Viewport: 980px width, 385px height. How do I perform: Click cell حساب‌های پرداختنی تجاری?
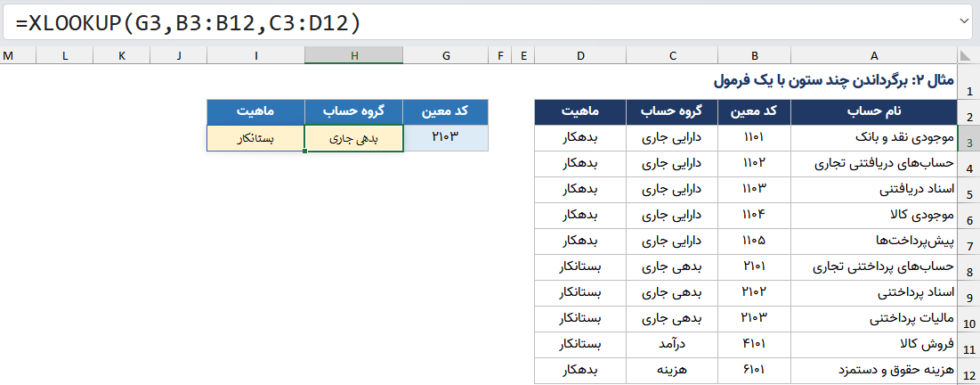874,267
